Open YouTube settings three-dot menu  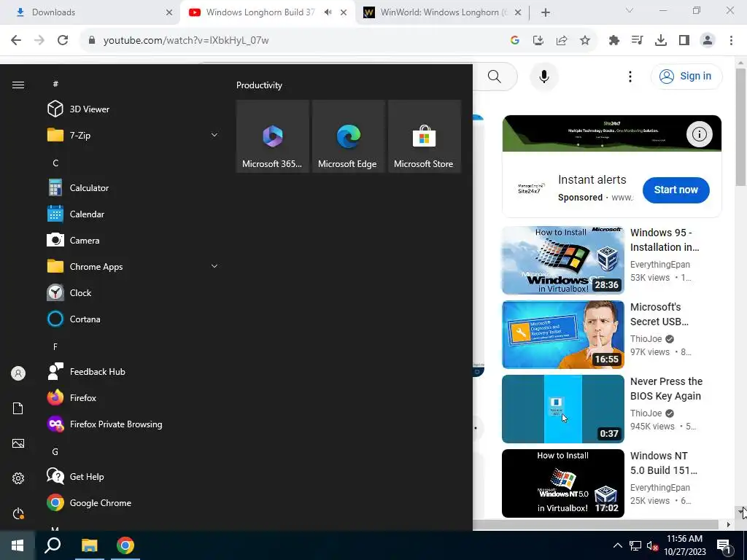coord(630,76)
